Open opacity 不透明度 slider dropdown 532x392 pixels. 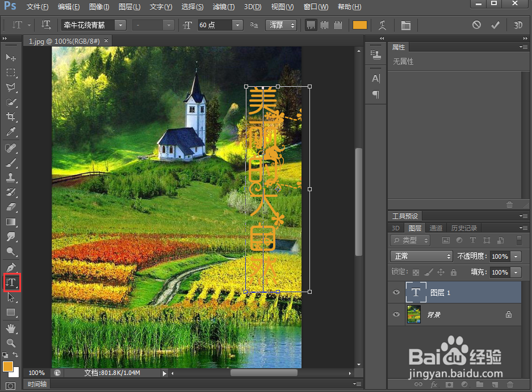tap(516, 256)
